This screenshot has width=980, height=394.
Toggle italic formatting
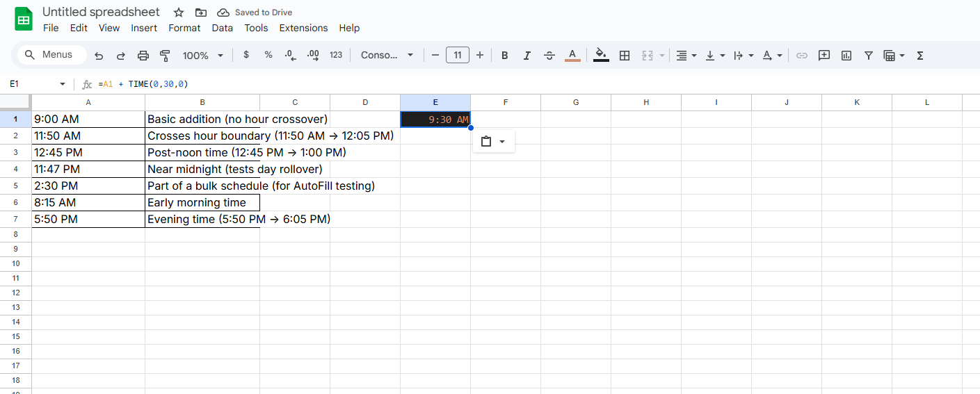point(527,56)
